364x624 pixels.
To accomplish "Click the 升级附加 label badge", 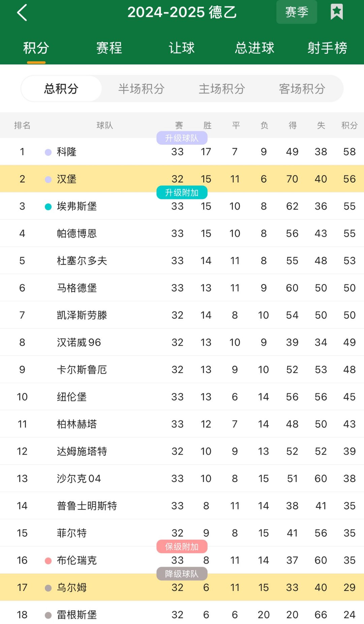I will point(182,193).
